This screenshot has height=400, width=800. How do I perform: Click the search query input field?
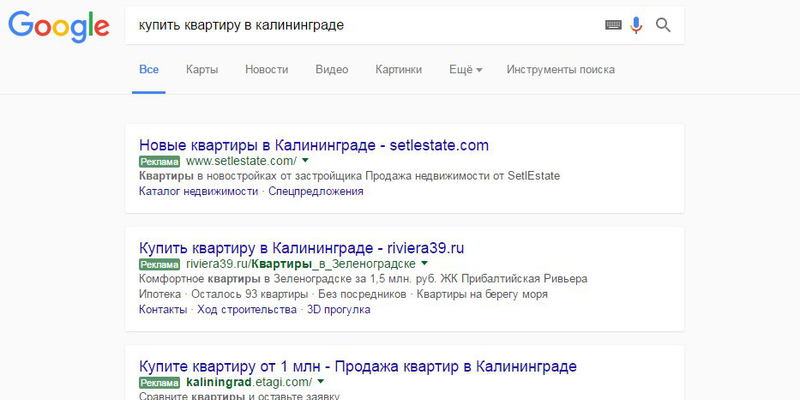(x=360, y=25)
